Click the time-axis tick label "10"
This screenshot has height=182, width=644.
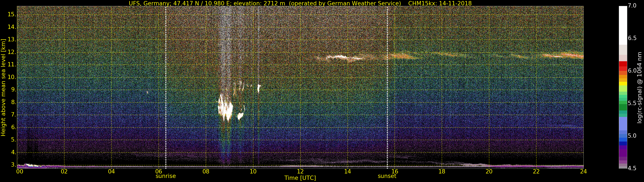[x=253, y=171]
